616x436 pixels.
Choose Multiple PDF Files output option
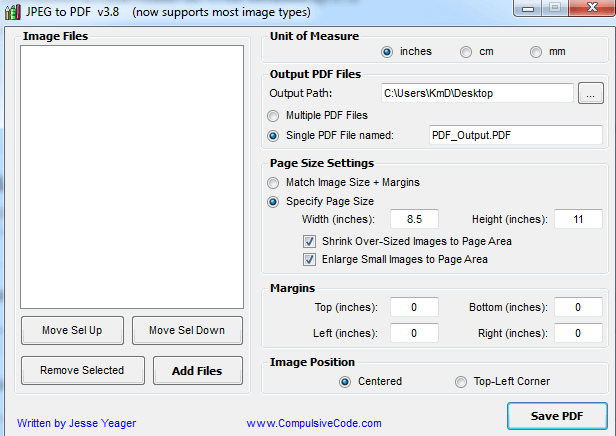273,116
